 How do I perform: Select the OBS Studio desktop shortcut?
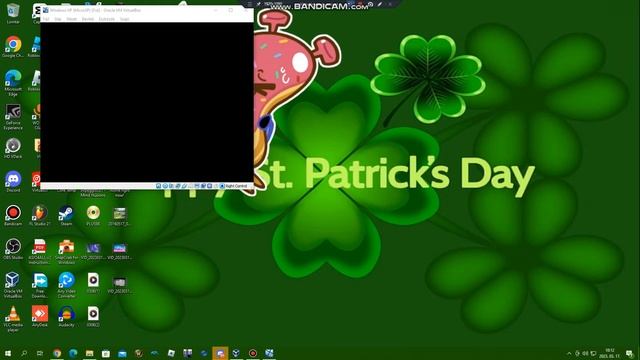pos(13,249)
